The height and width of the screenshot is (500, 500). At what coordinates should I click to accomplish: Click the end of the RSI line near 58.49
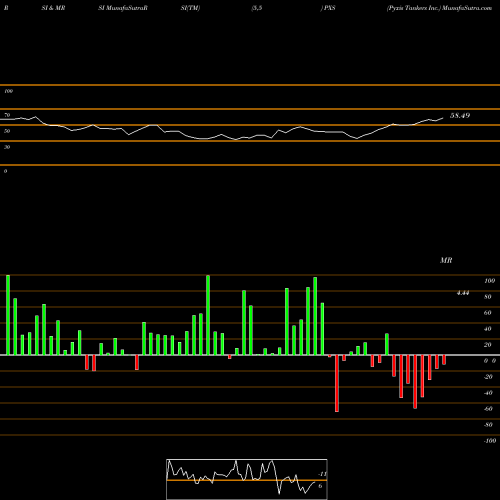point(443,118)
